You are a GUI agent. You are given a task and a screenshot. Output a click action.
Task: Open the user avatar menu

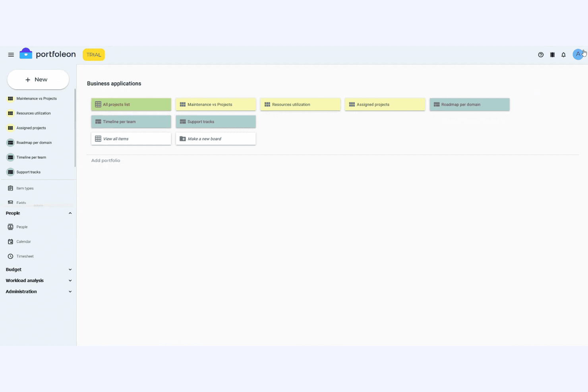(578, 54)
